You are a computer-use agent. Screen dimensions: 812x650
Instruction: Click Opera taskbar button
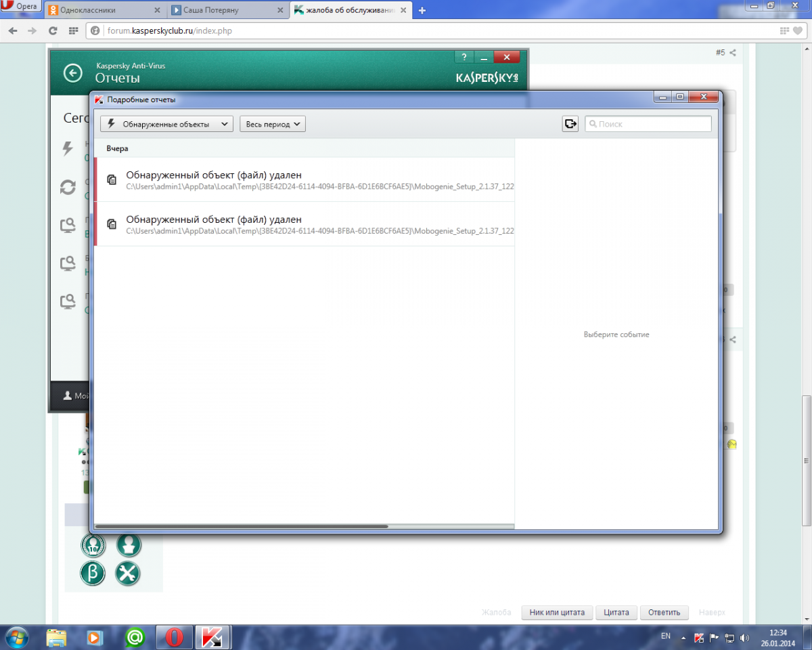click(x=175, y=637)
